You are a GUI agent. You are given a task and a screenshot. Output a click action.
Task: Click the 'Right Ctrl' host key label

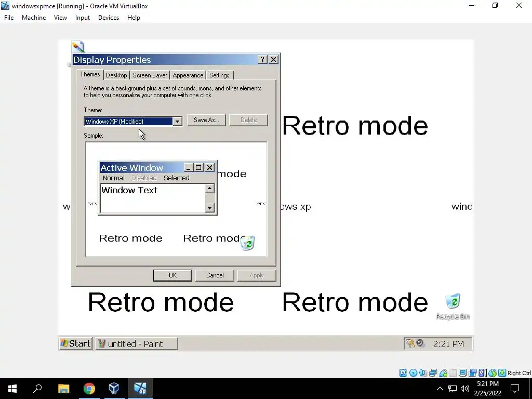tap(519, 373)
